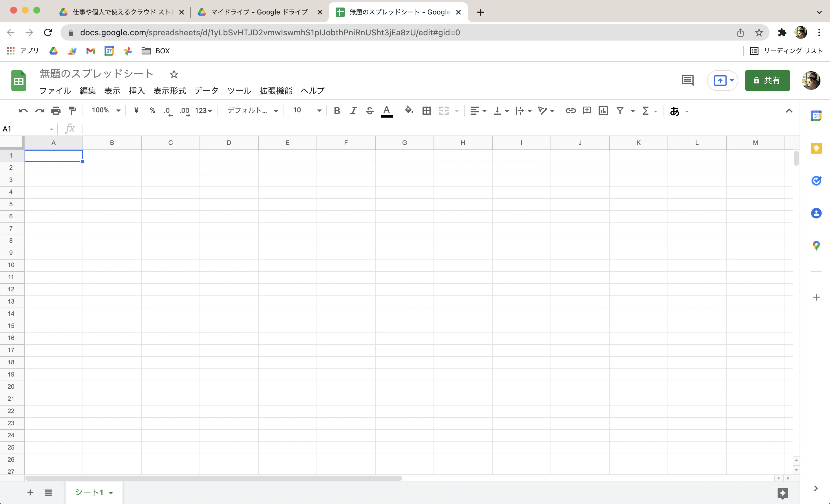The image size is (830, 504).
Task: Increase decimal places button
Action: 184,111
